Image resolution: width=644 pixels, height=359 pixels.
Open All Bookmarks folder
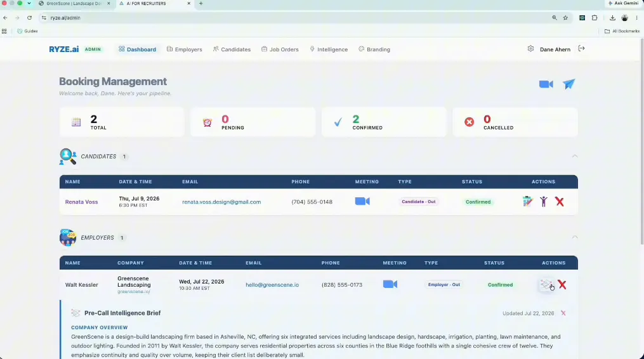click(622, 31)
